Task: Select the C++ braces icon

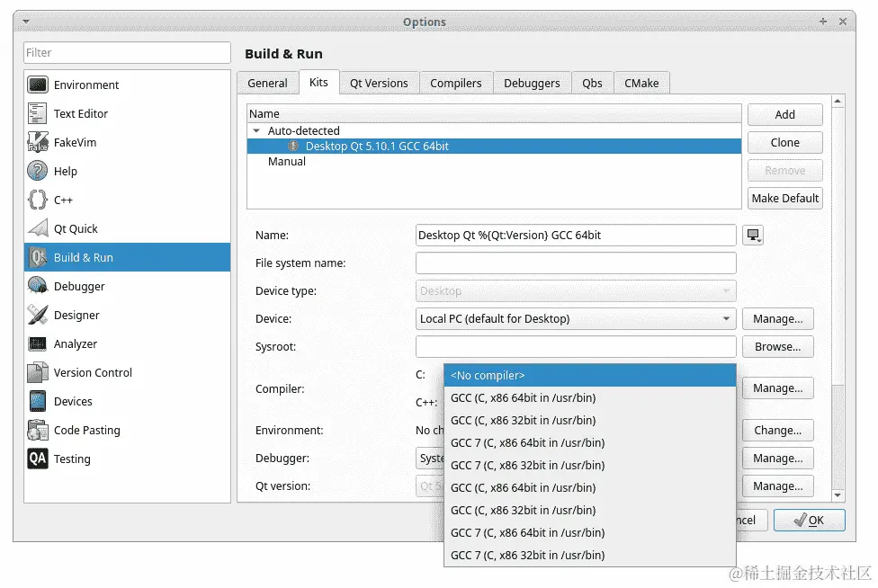Action: (38, 200)
